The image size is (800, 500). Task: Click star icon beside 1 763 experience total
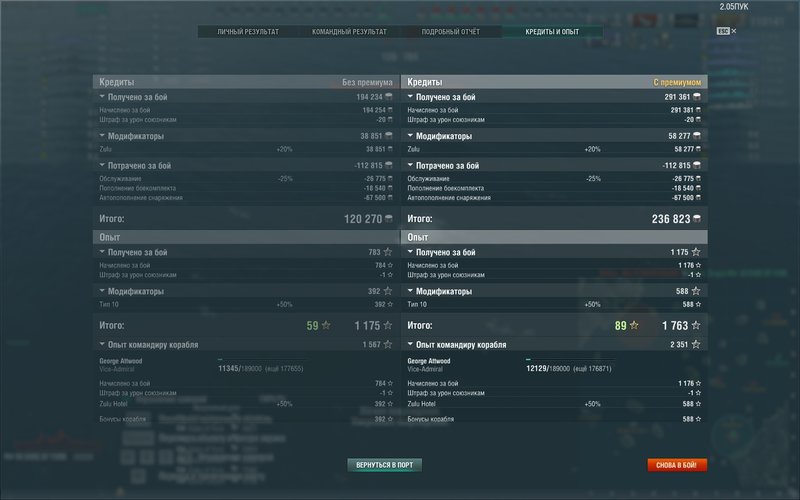(697, 325)
